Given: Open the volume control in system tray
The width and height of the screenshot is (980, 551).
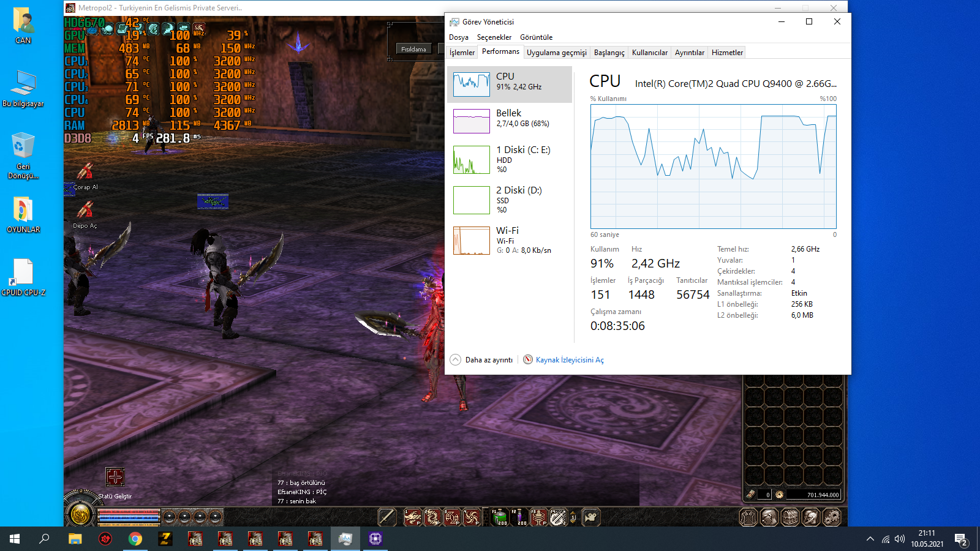Looking at the screenshot, I should coord(900,539).
